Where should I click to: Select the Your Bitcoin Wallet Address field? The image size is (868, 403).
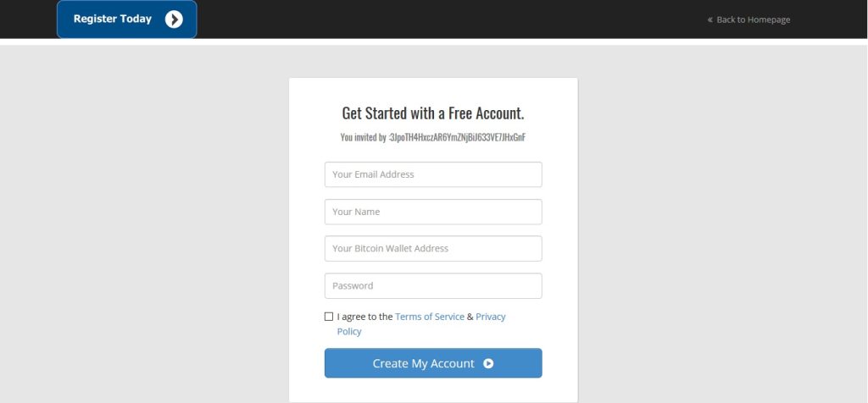[x=433, y=249]
